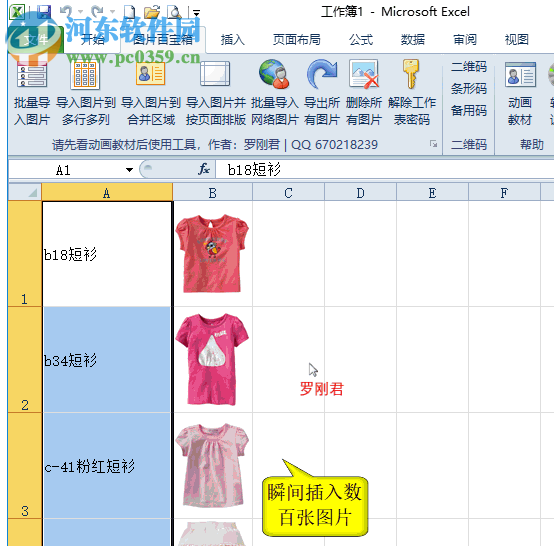The image size is (554, 553).
Task: Switch to the 视图 View tab
Action: (x=516, y=40)
